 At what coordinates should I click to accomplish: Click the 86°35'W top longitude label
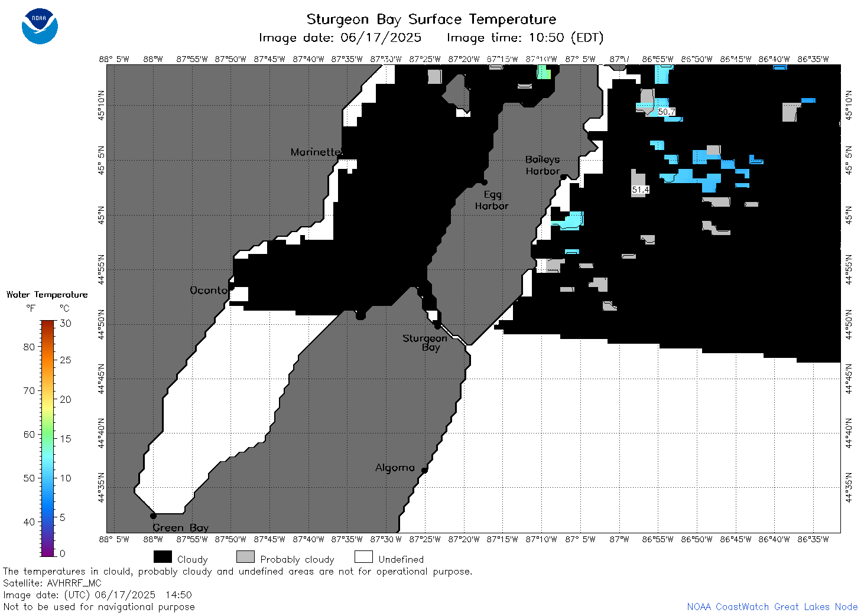click(813, 59)
